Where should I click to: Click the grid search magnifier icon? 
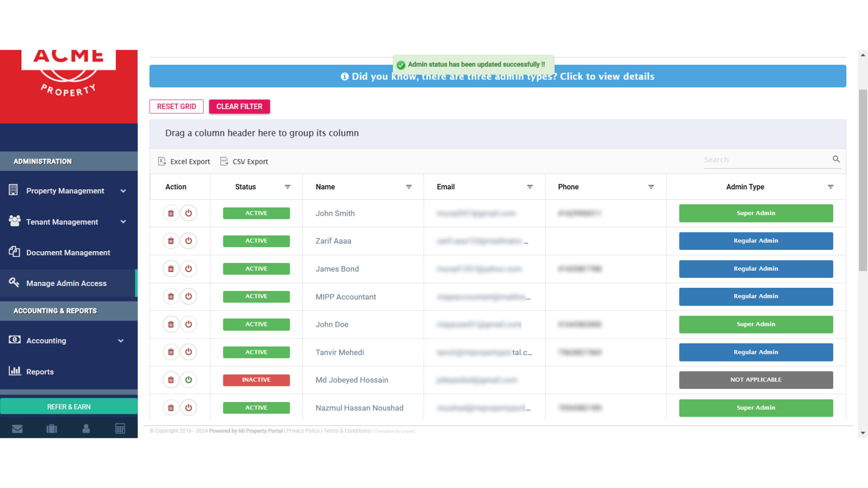(x=836, y=159)
